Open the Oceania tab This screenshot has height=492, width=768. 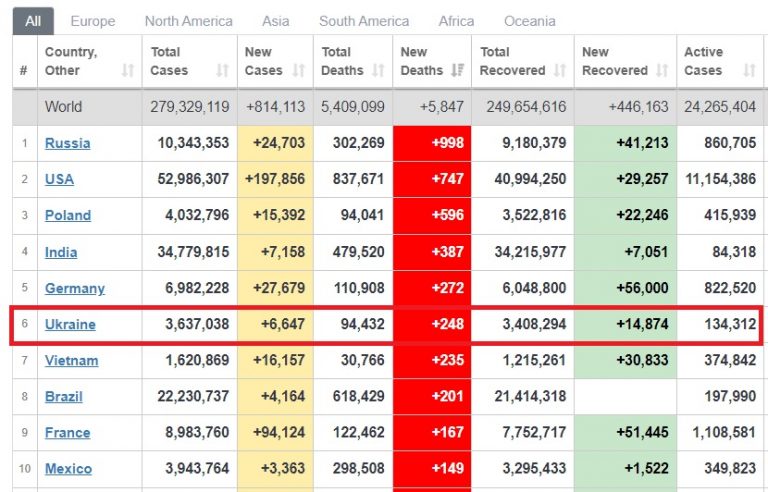(x=530, y=21)
